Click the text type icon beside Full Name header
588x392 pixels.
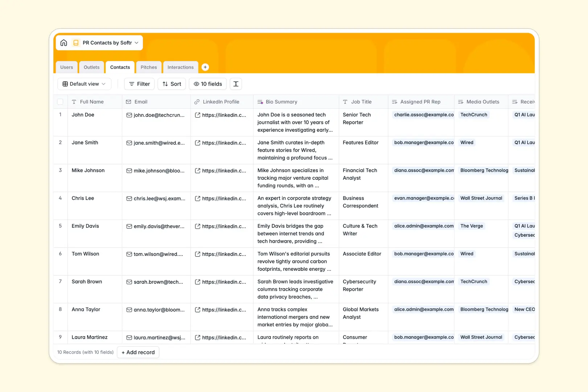tap(74, 102)
